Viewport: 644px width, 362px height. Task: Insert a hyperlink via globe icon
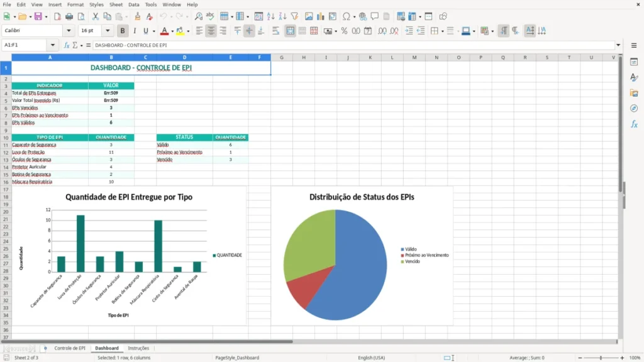(363, 16)
